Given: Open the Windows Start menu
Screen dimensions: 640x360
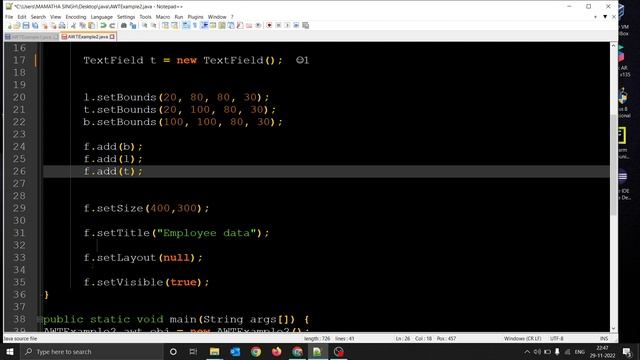Looking at the screenshot, I should coord(10,351).
